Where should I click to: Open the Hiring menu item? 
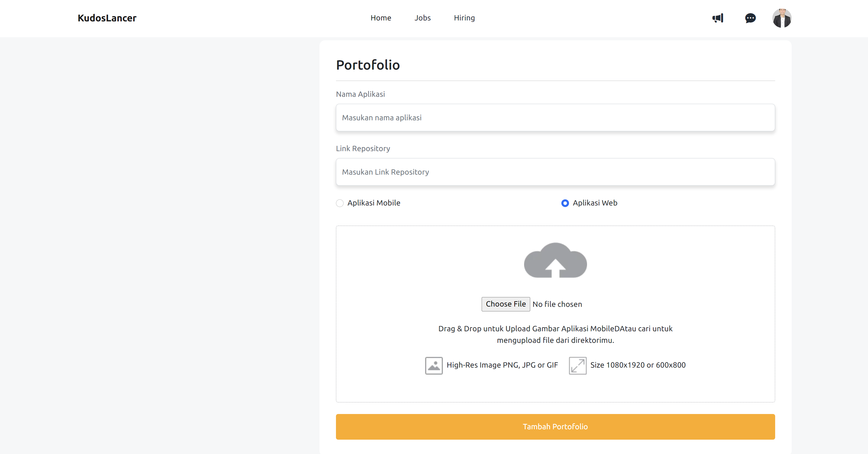(x=464, y=18)
